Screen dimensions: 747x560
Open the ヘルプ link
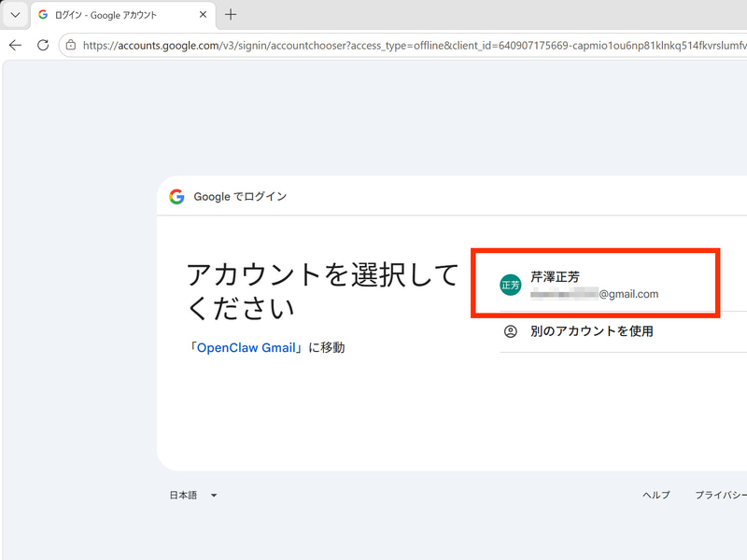[x=656, y=496]
